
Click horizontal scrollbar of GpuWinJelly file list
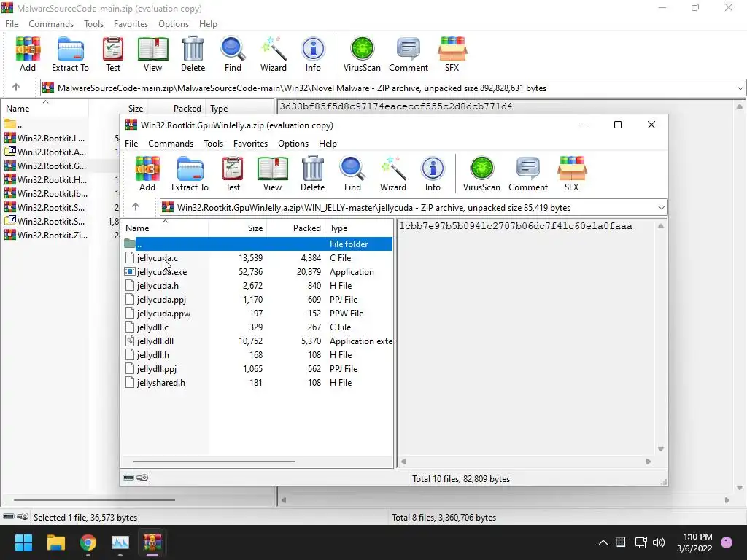[214, 461]
